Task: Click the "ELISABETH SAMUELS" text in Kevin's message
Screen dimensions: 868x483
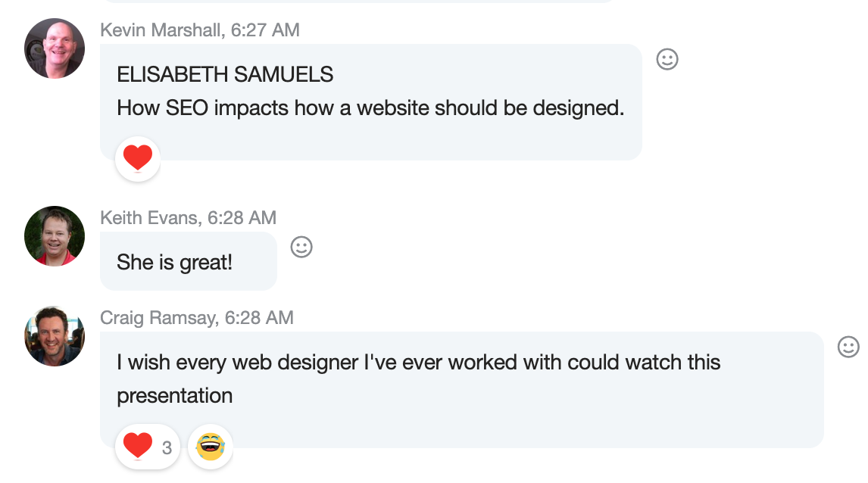Action: tap(225, 74)
